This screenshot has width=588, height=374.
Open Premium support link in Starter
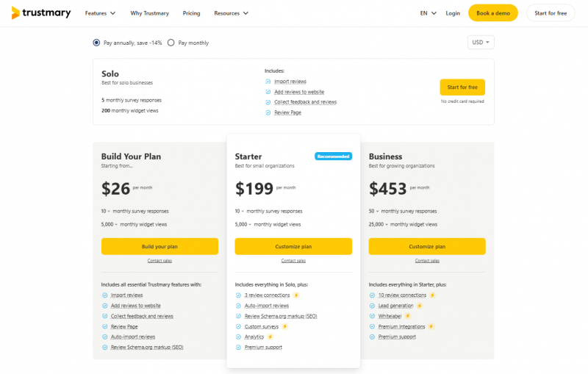pos(263,348)
